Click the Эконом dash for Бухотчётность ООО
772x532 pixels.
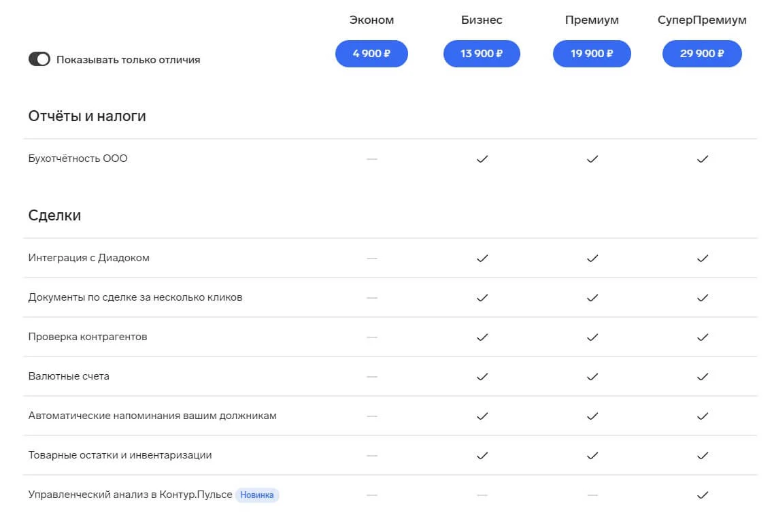pyautogui.click(x=372, y=159)
